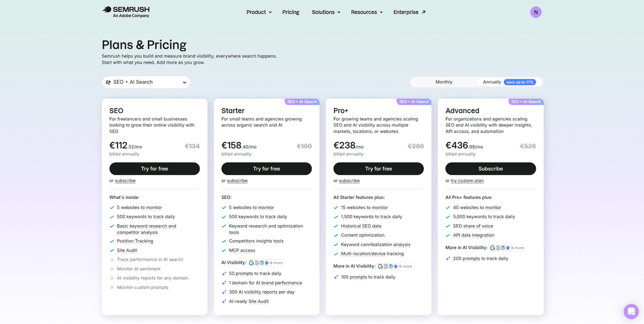Switch billing to Monthly
This screenshot has width=644, height=324.
(x=444, y=82)
